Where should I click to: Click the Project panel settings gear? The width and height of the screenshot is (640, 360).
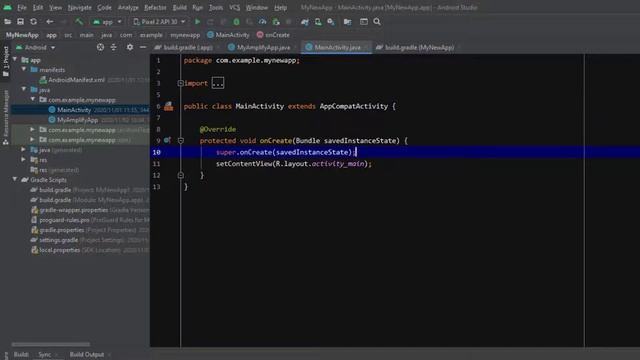(x=130, y=47)
